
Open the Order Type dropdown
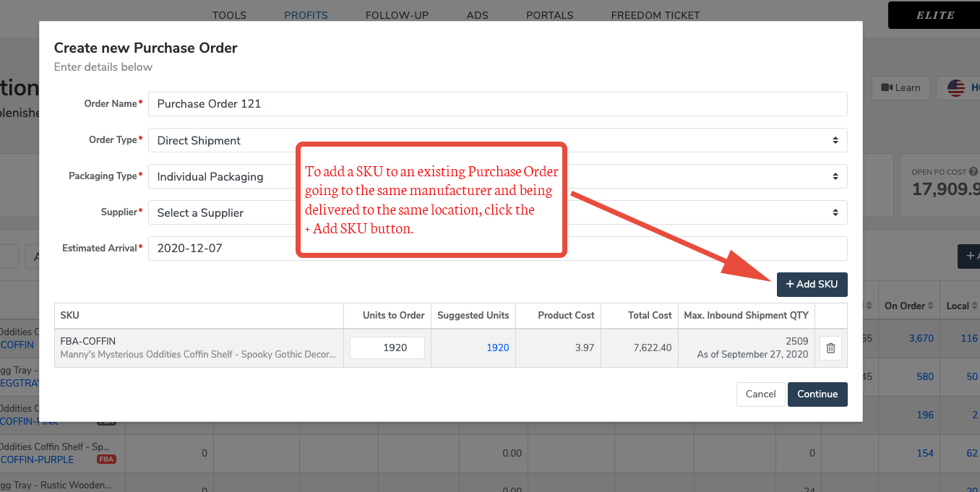[497, 140]
